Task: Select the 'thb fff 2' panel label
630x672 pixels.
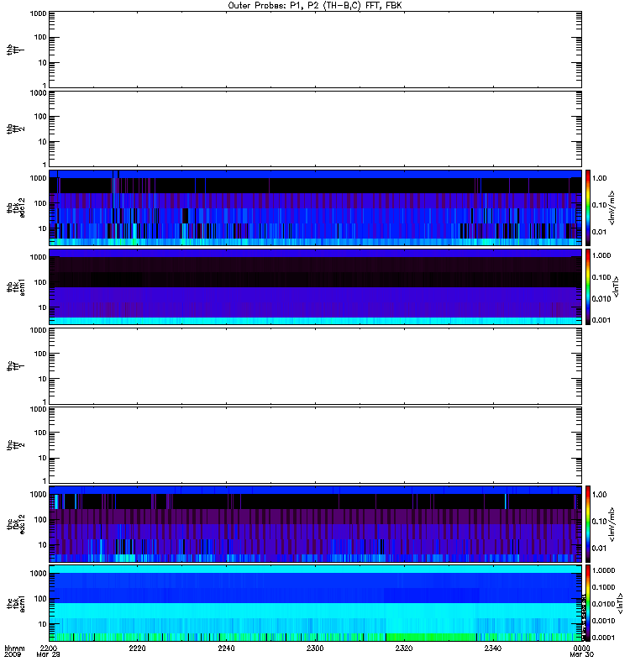Action: pyautogui.click(x=15, y=129)
